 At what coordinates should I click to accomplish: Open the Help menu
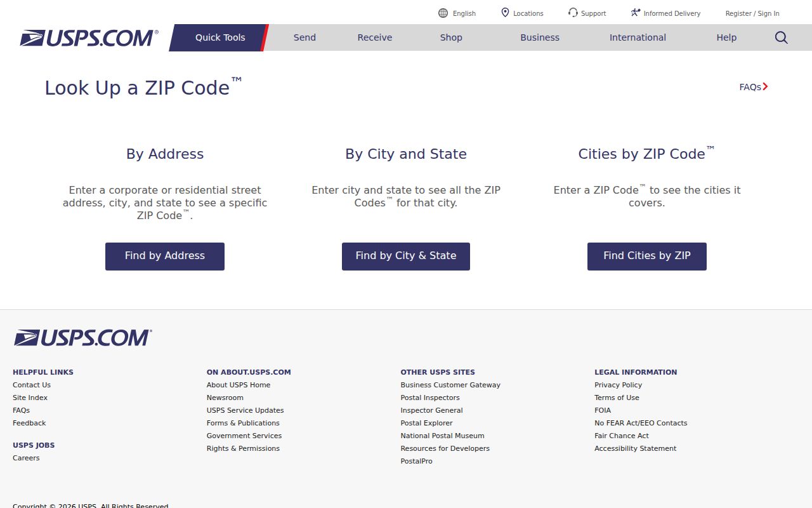[726, 37]
